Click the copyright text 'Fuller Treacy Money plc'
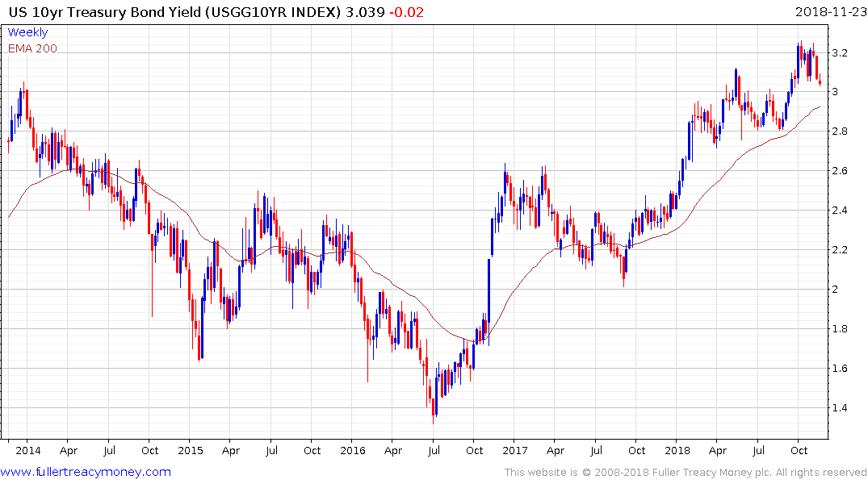This screenshot has height=484, width=868. tap(711, 473)
